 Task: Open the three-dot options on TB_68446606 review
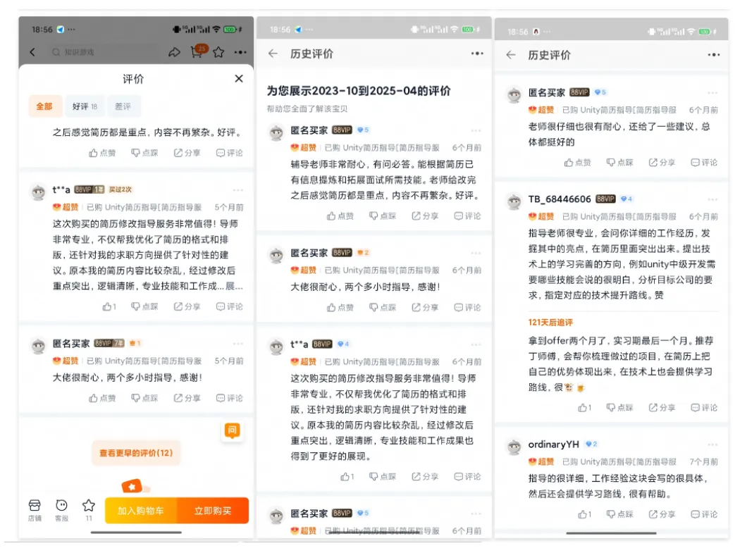712,199
